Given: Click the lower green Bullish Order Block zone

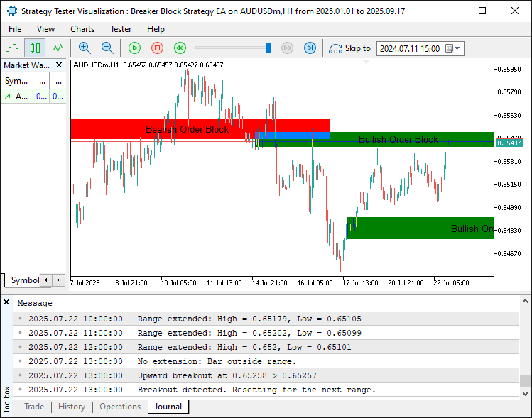Looking at the screenshot, I should click(420, 228).
